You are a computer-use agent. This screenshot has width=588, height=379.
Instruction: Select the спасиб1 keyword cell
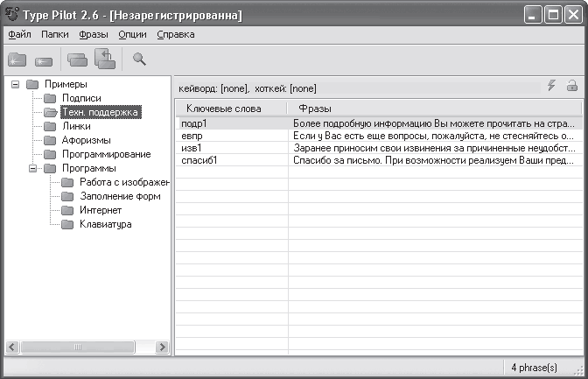[x=232, y=160]
